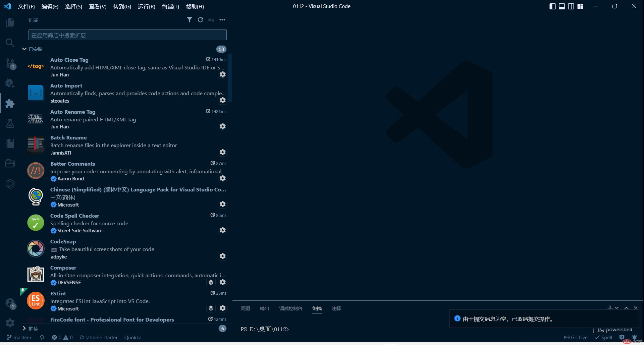Switch to 终端 terminal tab
The width and height of the screenshot is (644, 345).
click(x=317, y=308)
